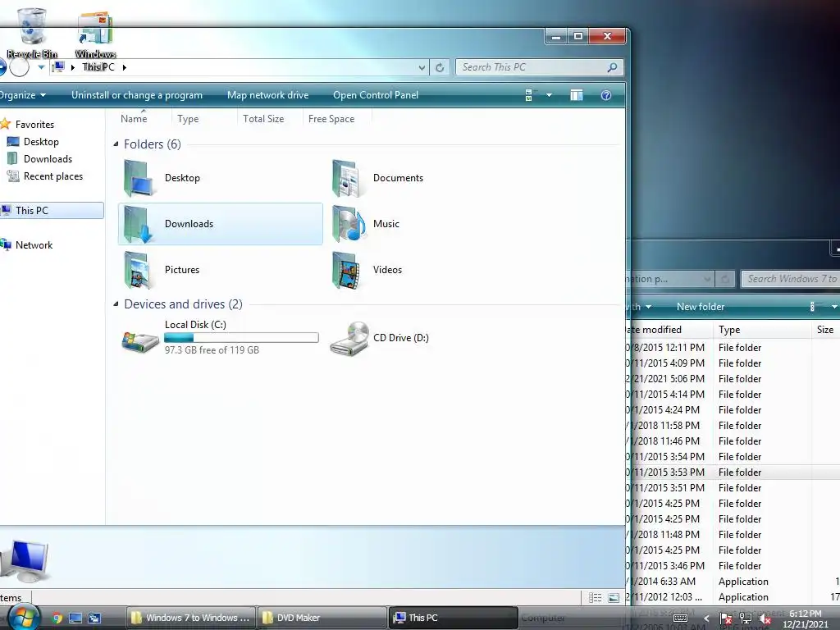
Task: Open the Windows shortcut on desktop
Action: click(95, 33)
